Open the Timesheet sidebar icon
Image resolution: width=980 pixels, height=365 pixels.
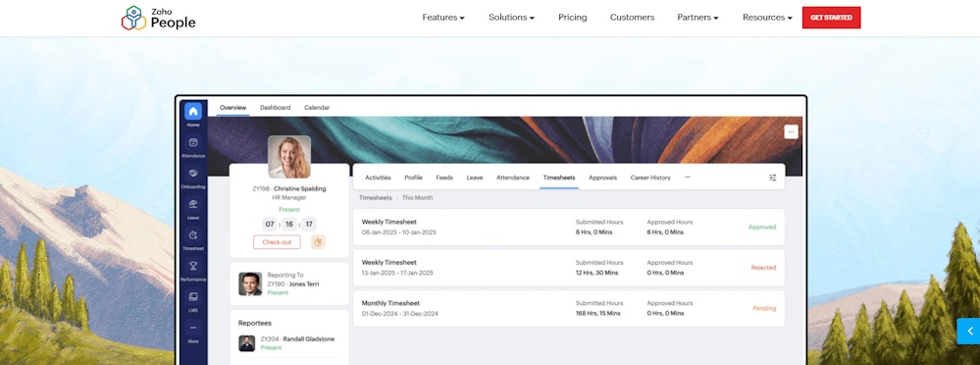tap(193, 235)
